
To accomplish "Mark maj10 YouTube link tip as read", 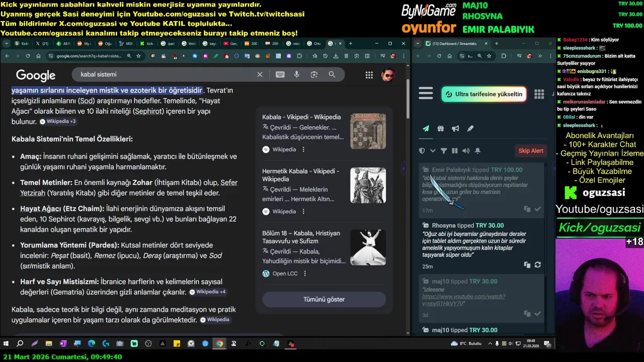I will (x=537, y=314).
